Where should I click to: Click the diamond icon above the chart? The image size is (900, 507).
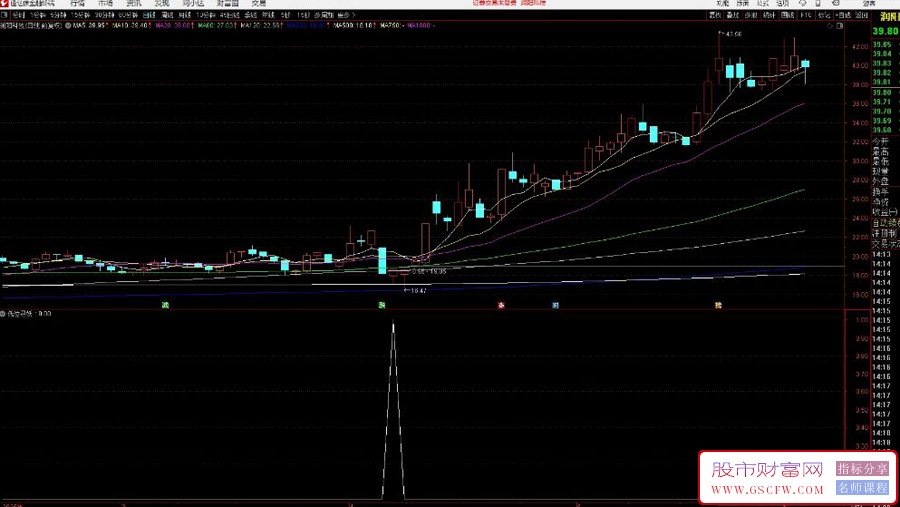click(830, 26)
